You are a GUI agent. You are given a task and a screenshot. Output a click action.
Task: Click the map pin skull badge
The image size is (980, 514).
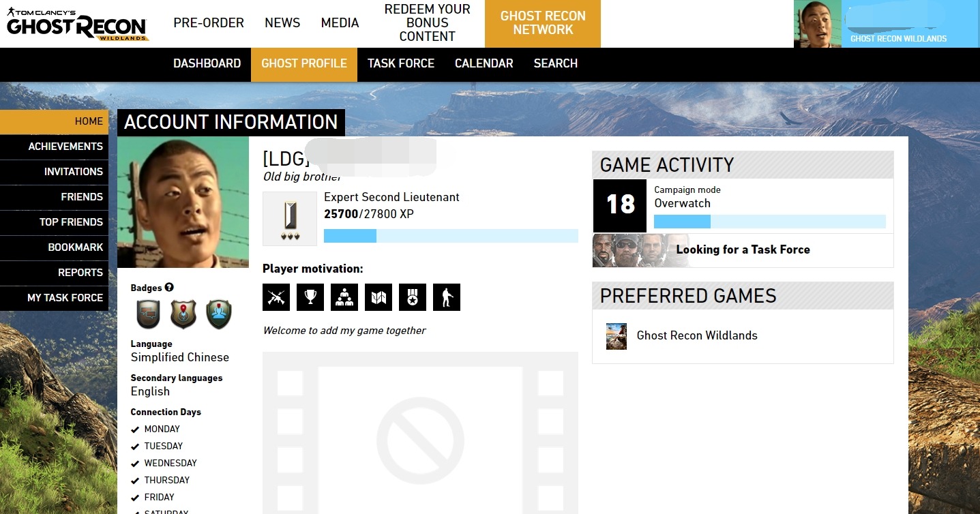tap(183, 314)
